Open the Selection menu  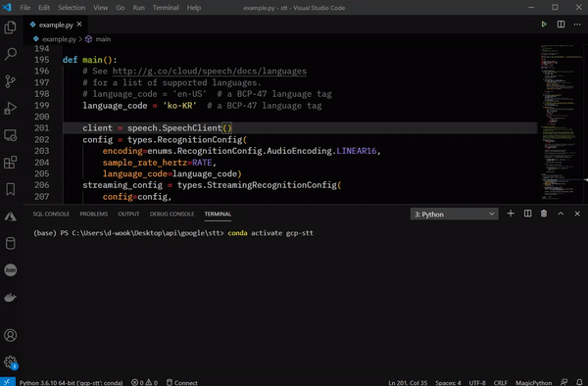click(x=72, y=8)
